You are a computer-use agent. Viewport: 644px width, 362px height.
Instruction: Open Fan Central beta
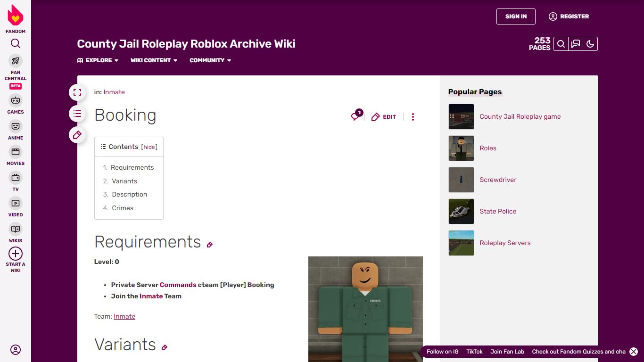[16, 72]
